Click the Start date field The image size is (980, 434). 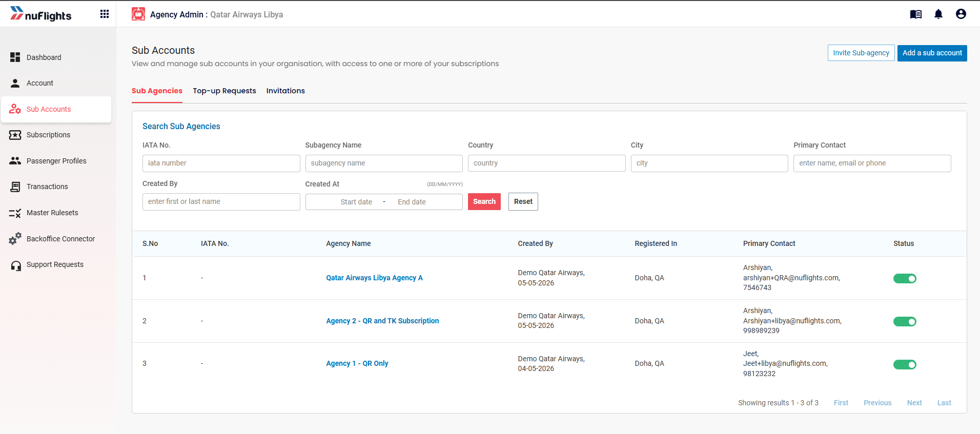(x=356, y=202)
